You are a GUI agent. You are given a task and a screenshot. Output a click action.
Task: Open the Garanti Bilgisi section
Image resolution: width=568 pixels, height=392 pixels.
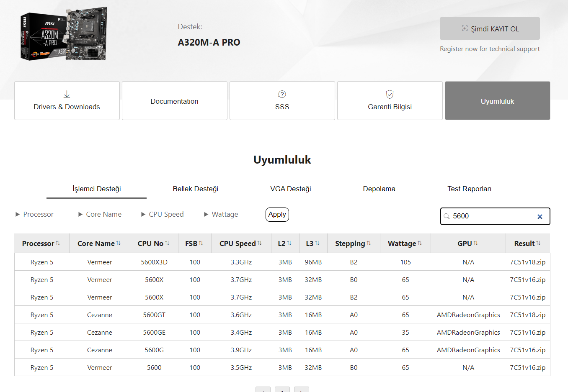(x=390, y=100)
